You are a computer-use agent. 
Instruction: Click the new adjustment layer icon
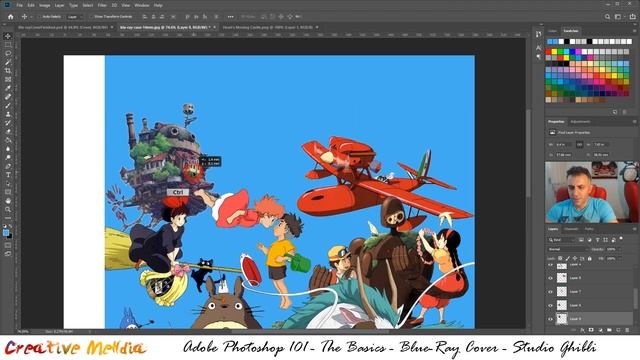click(600, 330)
